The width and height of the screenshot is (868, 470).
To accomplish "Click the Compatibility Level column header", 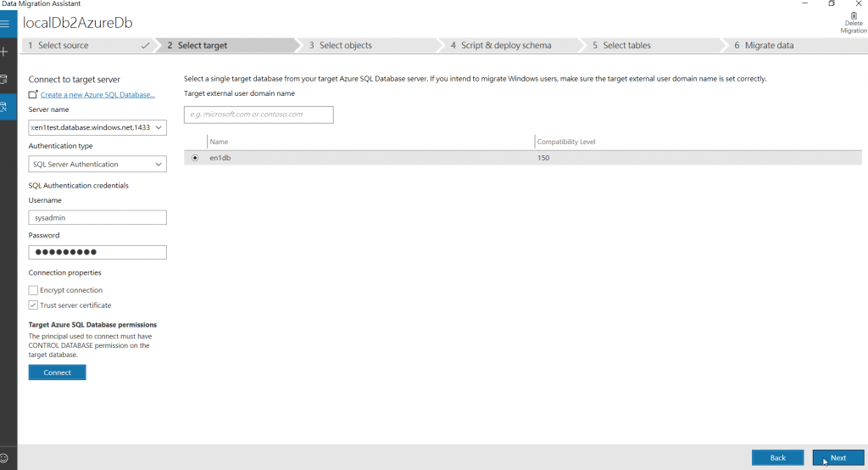I will (x=565, y=142).
